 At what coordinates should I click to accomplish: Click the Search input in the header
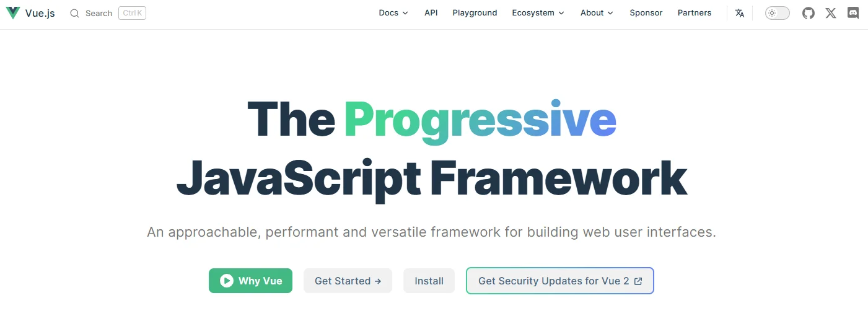[x=108, y=13]
